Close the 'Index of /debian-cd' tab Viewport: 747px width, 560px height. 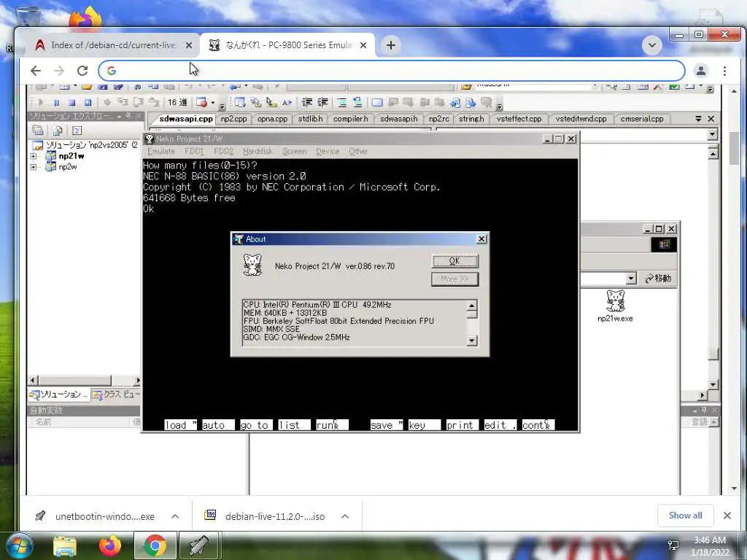pyautogui.click(x=189, y=45)
